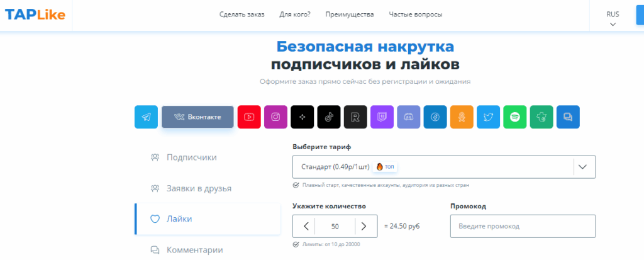644x260 pixels.
Task: Pick the dark green puzzle icon
Action: (541, 117)
